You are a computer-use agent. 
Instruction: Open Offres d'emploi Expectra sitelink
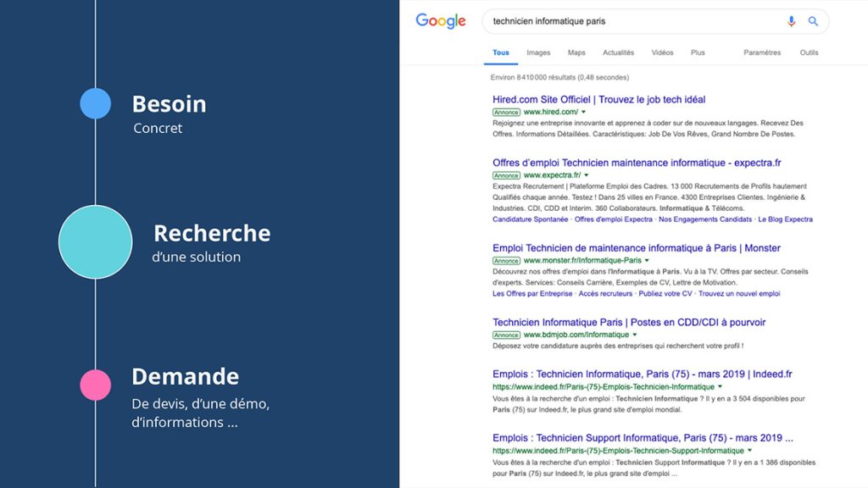[614, 219]
